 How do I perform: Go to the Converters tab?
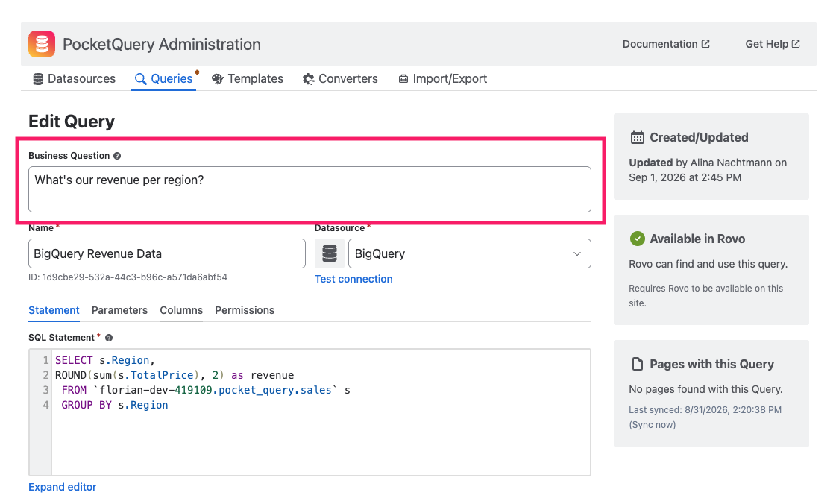click(340, 79)
